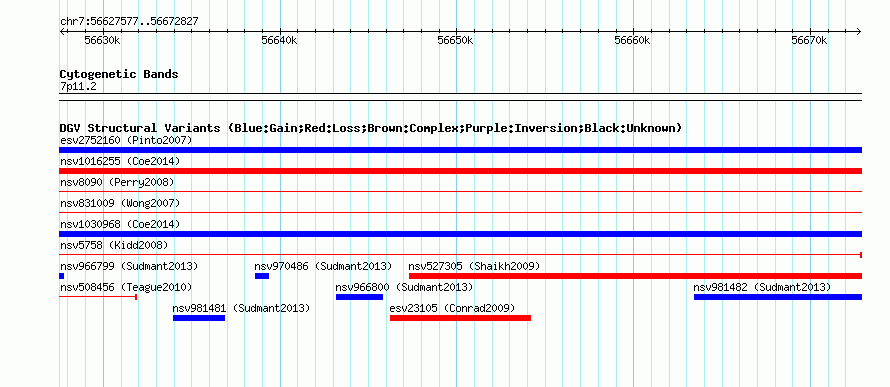Click the 56660k ruler tick label

coord(633,41)
